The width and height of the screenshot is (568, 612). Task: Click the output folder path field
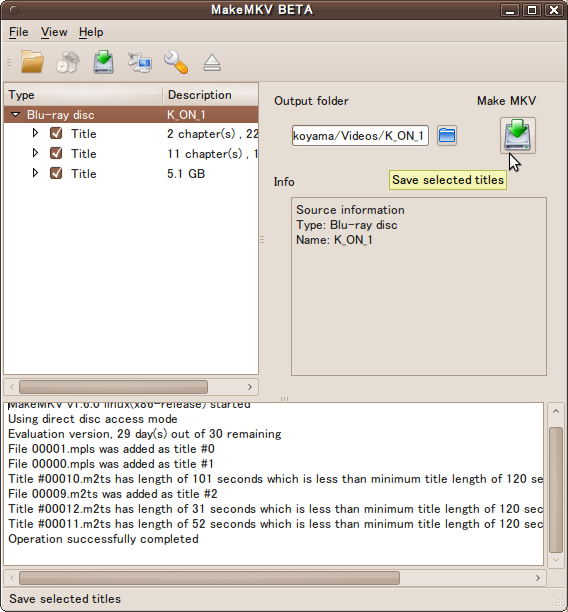360,135
